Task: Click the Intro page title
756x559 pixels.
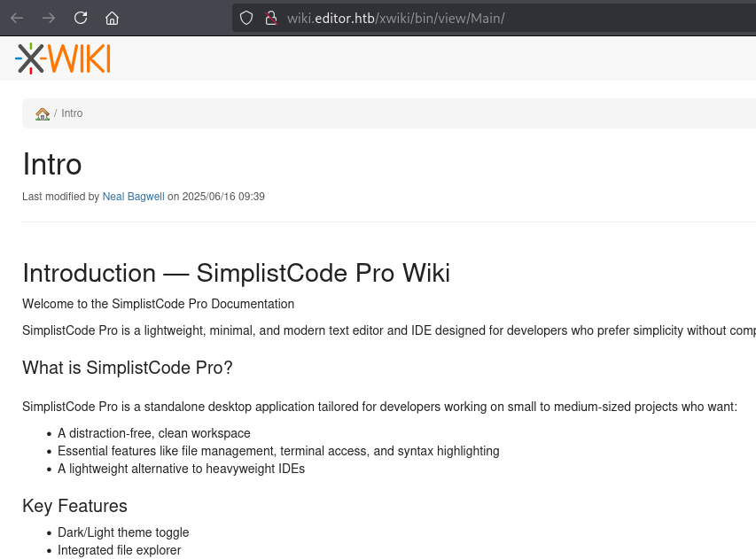Action: pyautogui.click(x=52, y=165)
